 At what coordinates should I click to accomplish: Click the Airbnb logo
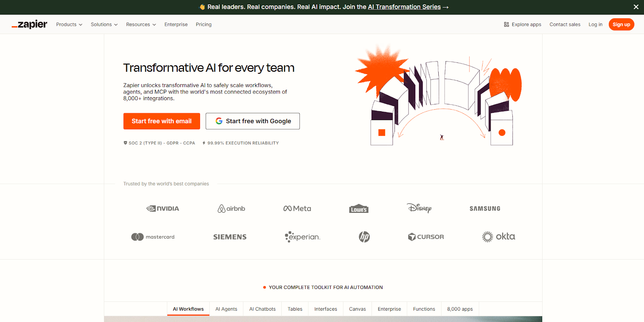tap(231, 208)
